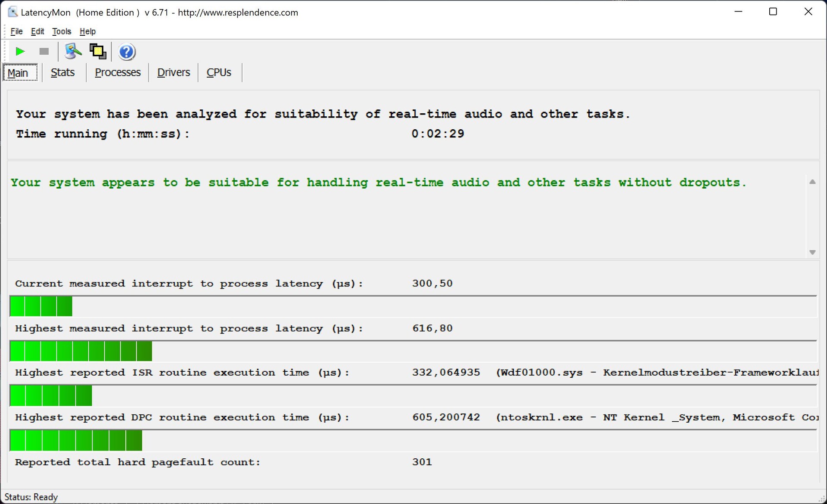This screenshot has height=504, width=827.
Task: Switch to the Drivers tab
Action: 173,72
